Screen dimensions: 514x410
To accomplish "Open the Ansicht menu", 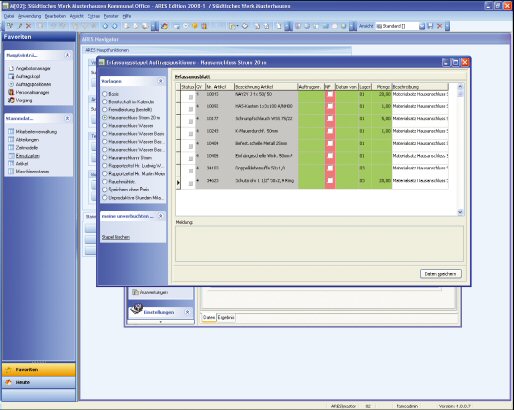I will 77,16.
